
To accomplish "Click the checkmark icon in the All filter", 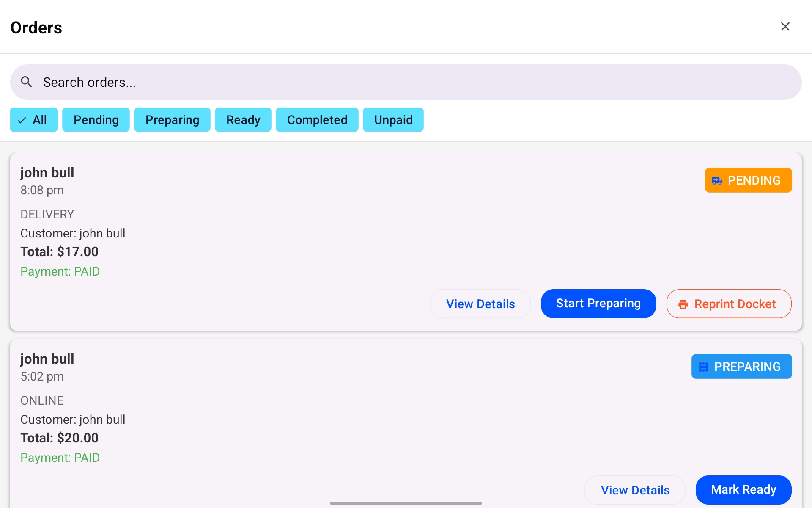I will point(21,120).
